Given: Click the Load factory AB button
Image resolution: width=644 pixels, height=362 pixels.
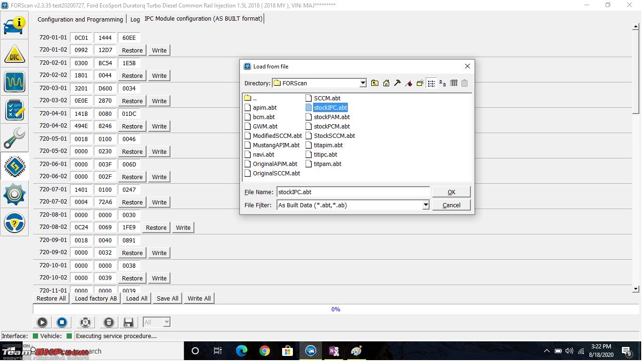Looking at the screenshot, I should tap(96, 298).
